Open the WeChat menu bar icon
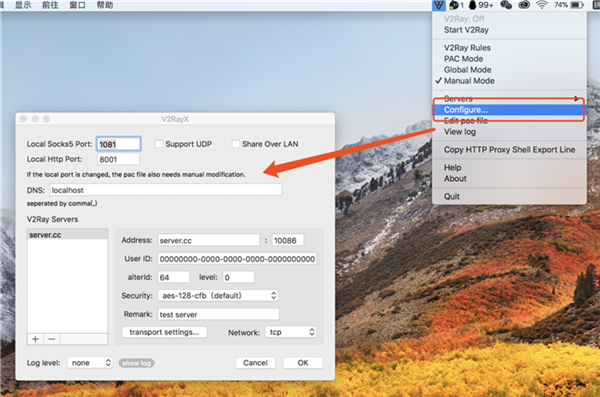The image size is (600, 397). [x=506, y=5]
